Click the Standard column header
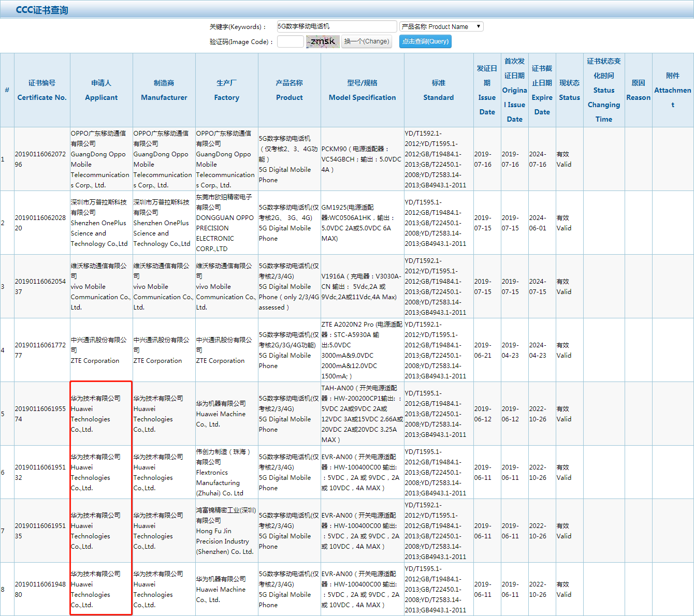The width and height of the screenshot is (694, 616). pyautogui.click(x=438, y=90)
